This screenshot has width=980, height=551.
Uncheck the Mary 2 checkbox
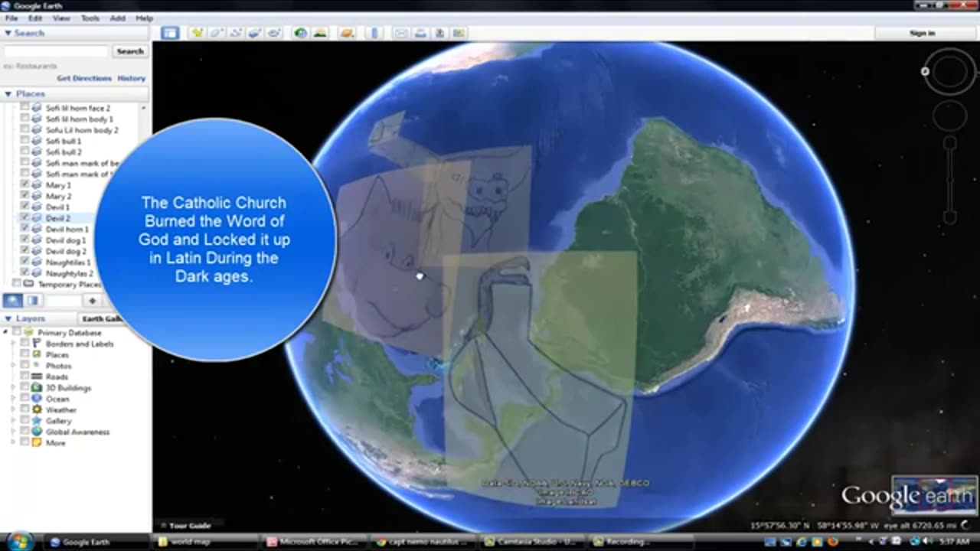click(25, 196)
